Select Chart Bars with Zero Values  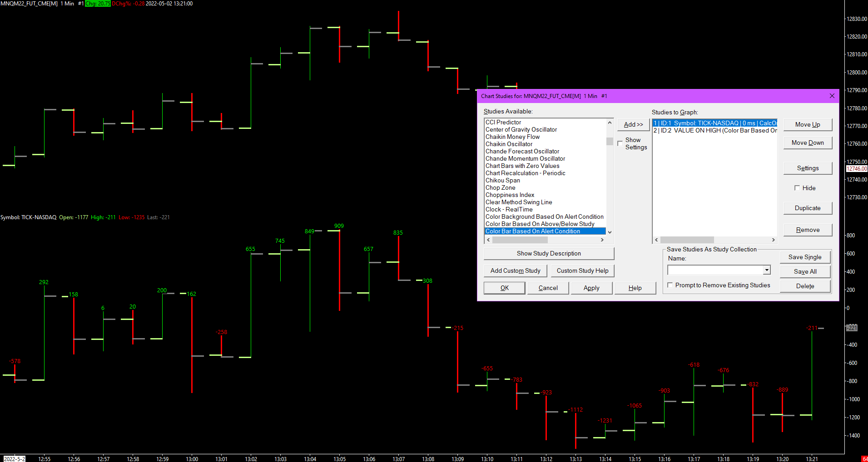545,166
